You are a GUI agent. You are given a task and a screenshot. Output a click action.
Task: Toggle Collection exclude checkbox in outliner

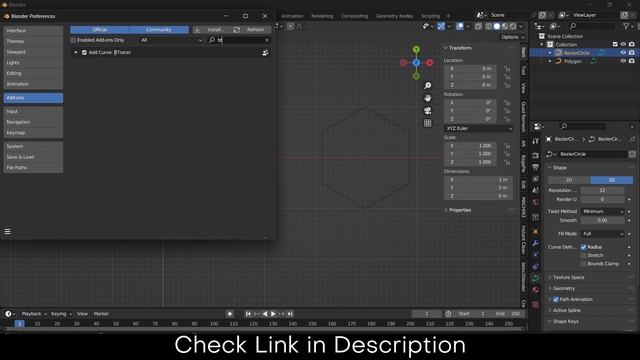615,44
